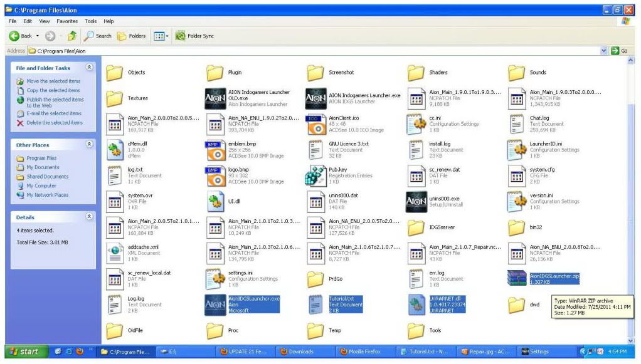Click the Pub.key registration entries icon

[x=315, y=176]
